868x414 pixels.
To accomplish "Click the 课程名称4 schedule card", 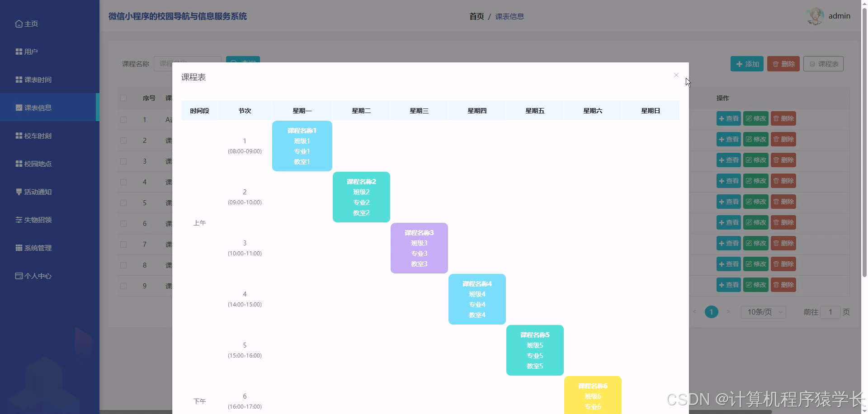I will click(x=477, y=299).
